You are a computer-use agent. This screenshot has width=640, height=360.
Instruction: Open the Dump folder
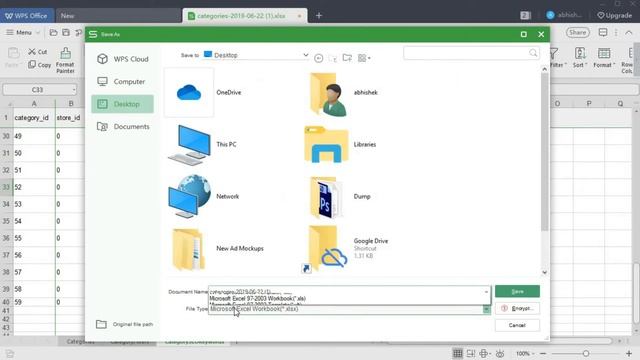tap(326, 197)
